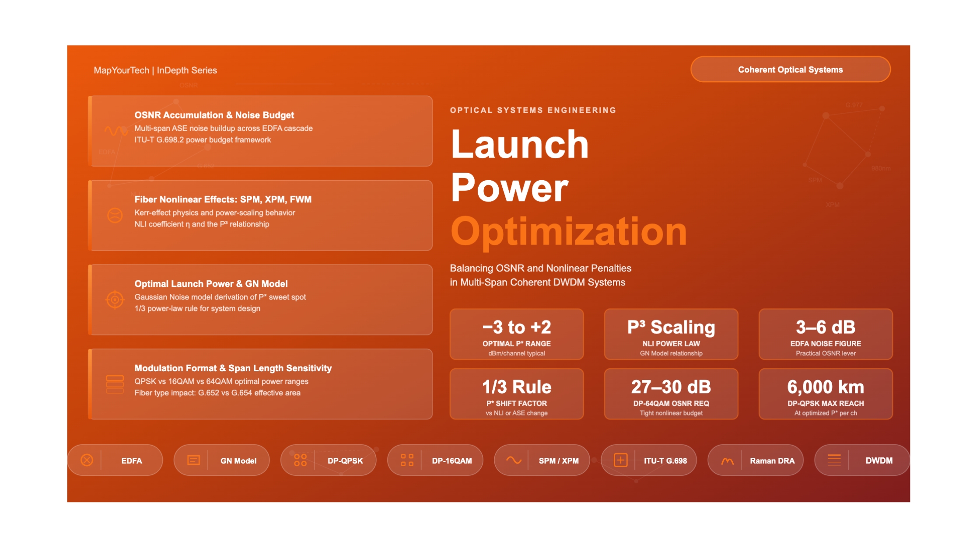Click the horizontal lines icon in DWDM pill
The width and height of the screenshot is (980, 551).
(834, 460)
